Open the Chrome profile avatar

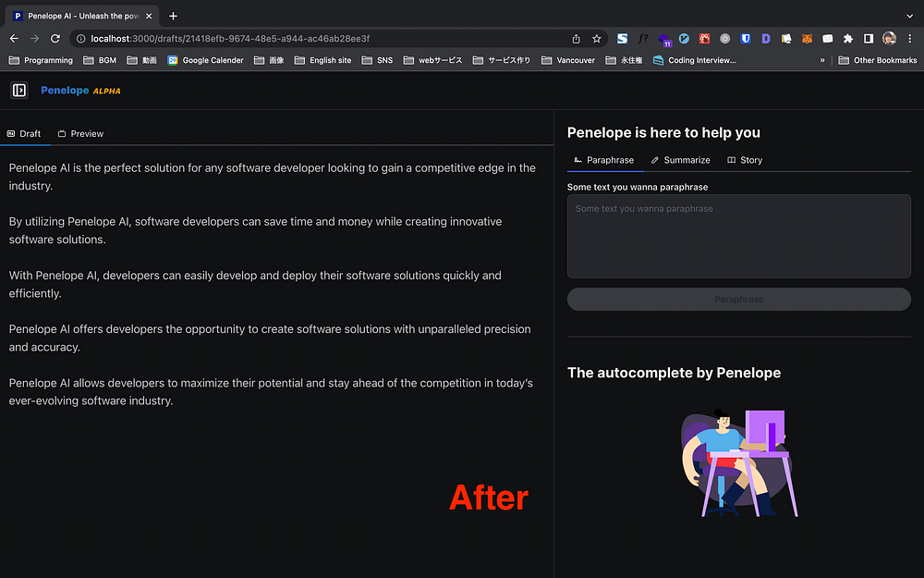(889, 38)
